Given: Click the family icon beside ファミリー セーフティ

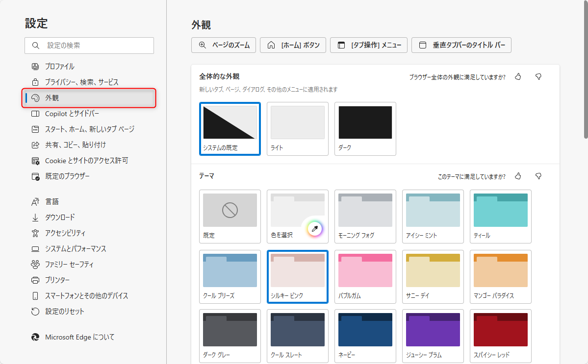Looking at the screenshot, I should pyautogui.click(x=35, y=265).
